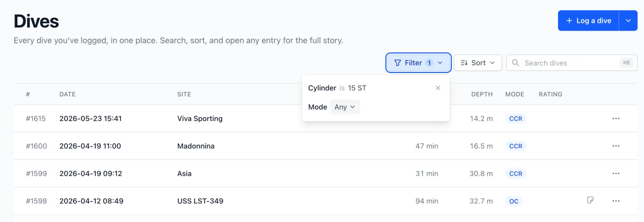This screenshot has width=644, height=222.
Task: Click the 30.8 m depth value
Action: click(x=481, y=173)
